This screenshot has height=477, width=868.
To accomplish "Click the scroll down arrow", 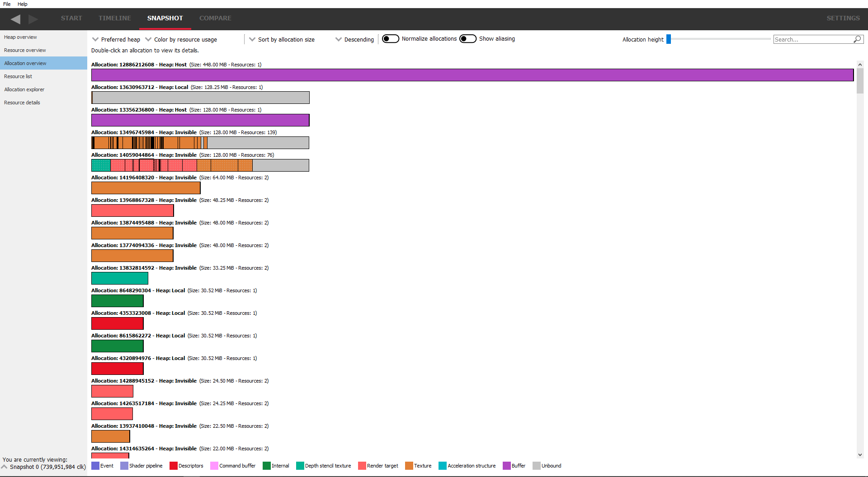I will coord(860,455).
